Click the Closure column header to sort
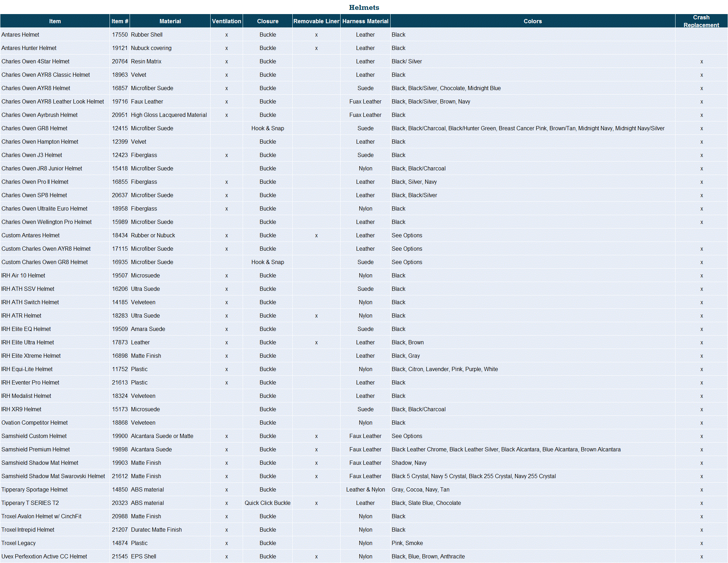This screenshot has height=563, width=728. [267, 21]
